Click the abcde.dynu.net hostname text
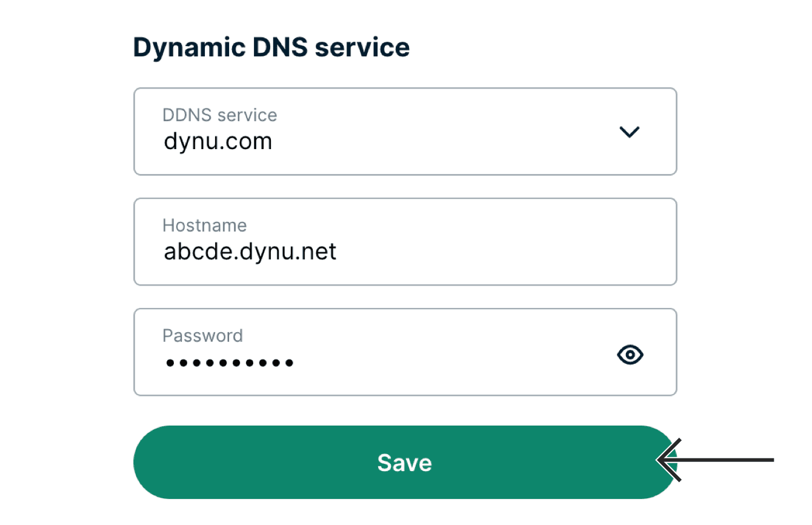812x525 pixels. coord(250,252)
